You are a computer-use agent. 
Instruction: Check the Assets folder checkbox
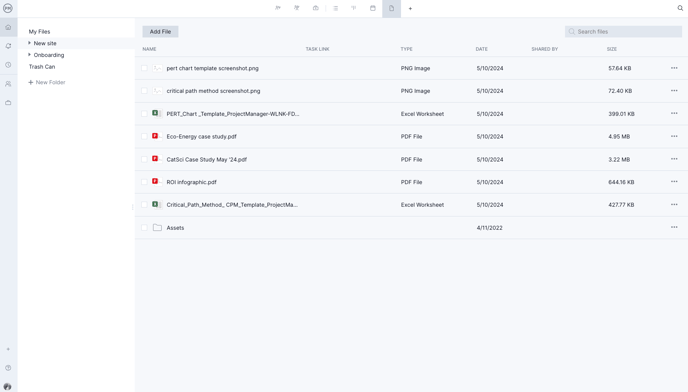click(144, 228)
